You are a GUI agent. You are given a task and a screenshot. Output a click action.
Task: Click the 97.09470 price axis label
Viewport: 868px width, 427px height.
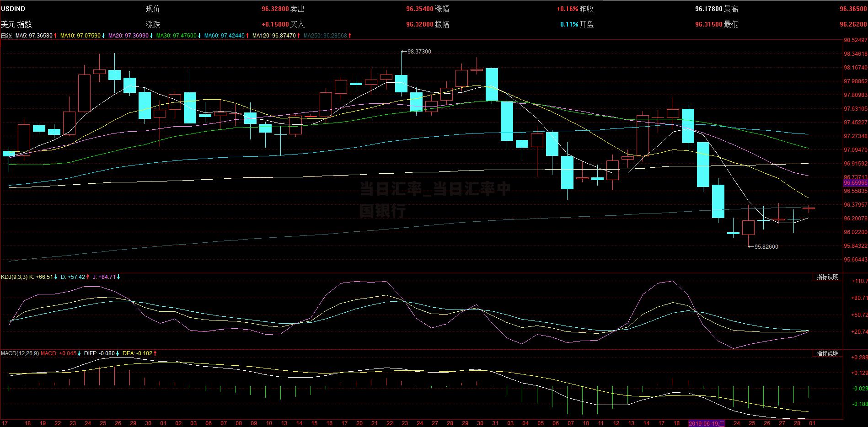pos(855,150)
